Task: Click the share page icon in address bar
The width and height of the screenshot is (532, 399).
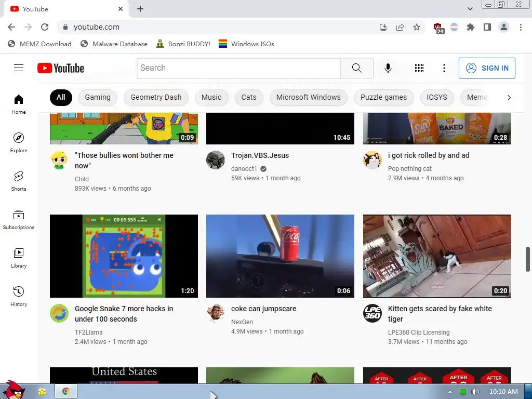Action: point(400,27)
